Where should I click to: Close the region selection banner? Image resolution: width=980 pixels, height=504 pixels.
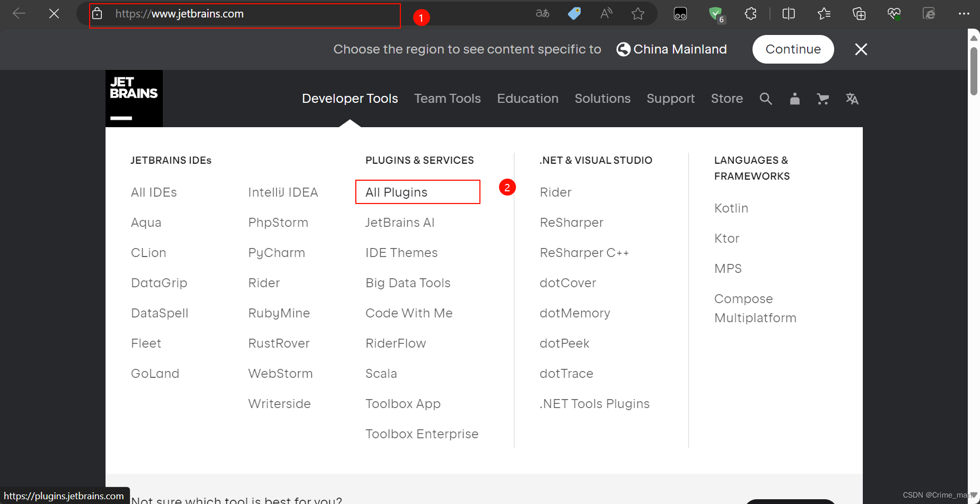tap(861, 49)
